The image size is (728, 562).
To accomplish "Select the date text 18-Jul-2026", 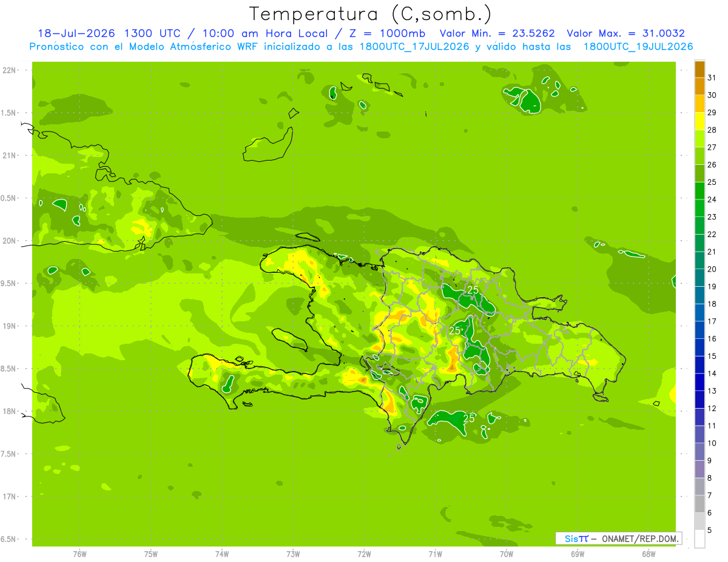I will [x=77, y=33].
